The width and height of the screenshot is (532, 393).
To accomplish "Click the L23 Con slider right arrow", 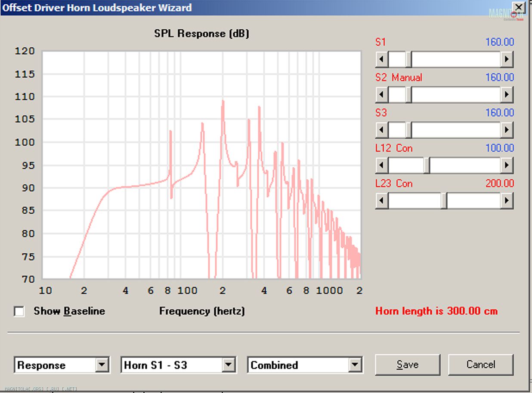I will pos(507,200).
